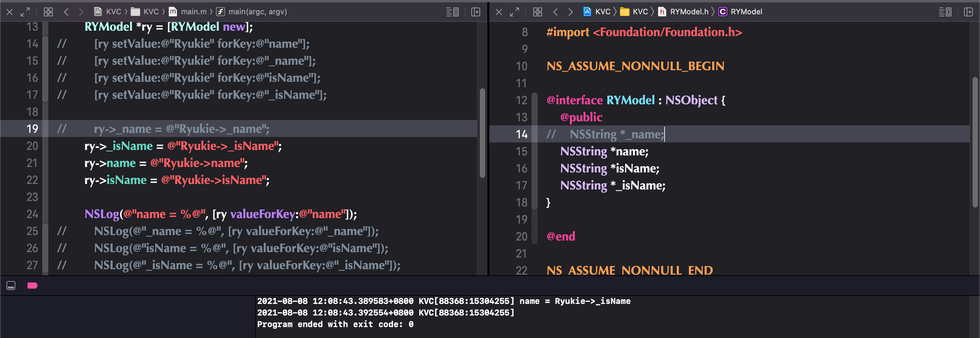
Task: Click the KVC project icon in left breadcrumb
Action: [98, 12]
